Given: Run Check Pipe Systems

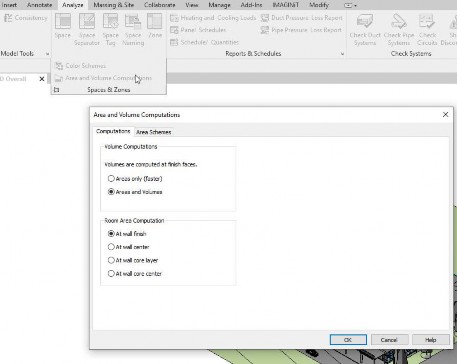Looking at the screenshot, I should 399,30.
